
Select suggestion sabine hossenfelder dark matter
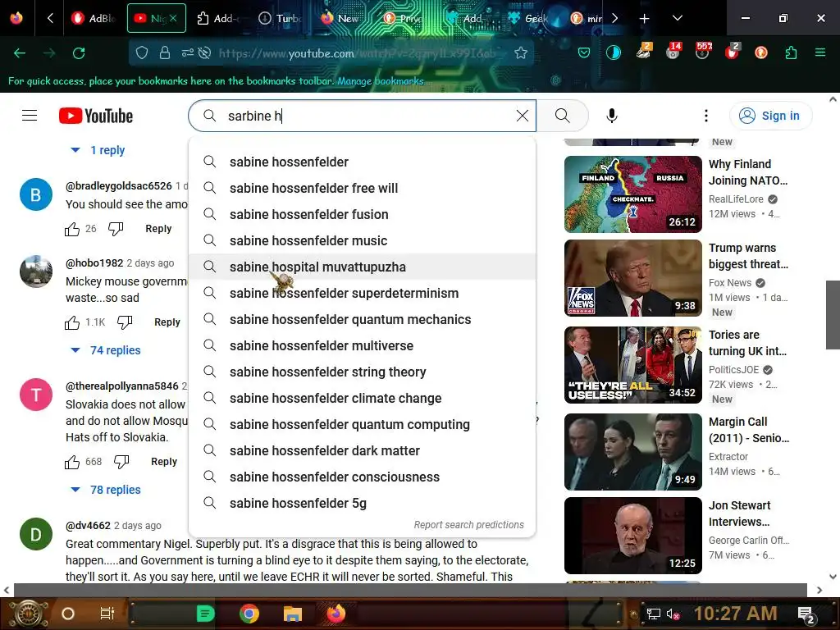pyautogui.click(x=362, y=450)
